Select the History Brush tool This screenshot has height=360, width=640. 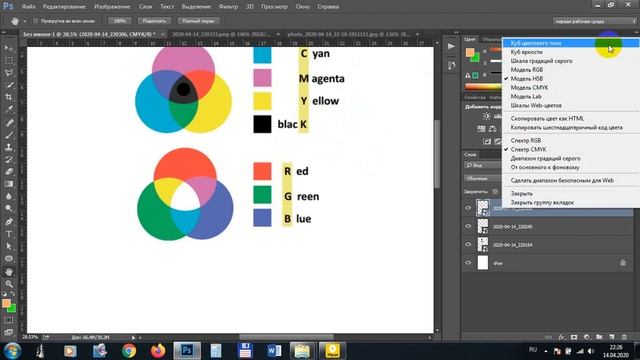point(9,159)
